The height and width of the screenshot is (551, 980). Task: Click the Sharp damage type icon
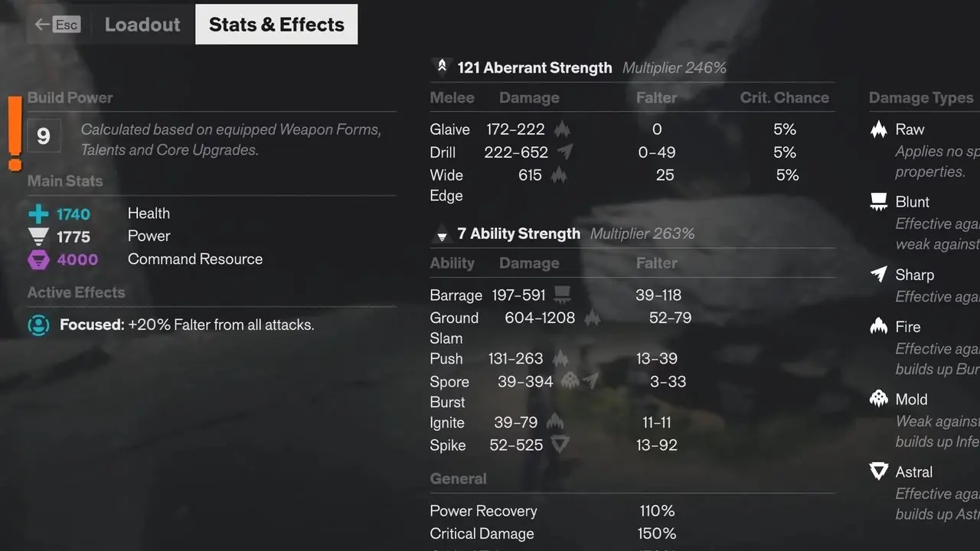pos(879,274)
